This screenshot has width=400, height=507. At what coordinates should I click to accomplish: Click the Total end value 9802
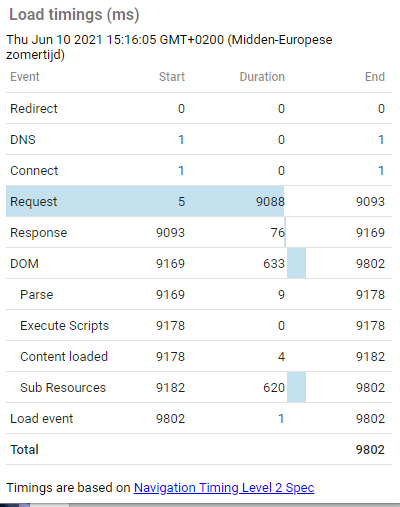tap(370, 450)
